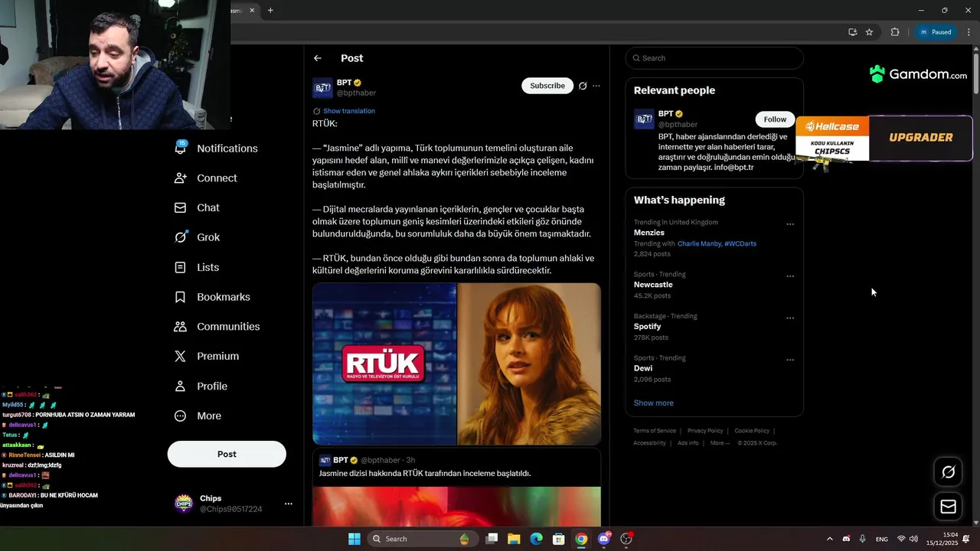Open post options three-dot menu
Viewport: 980px width, 551px height.
596,86
